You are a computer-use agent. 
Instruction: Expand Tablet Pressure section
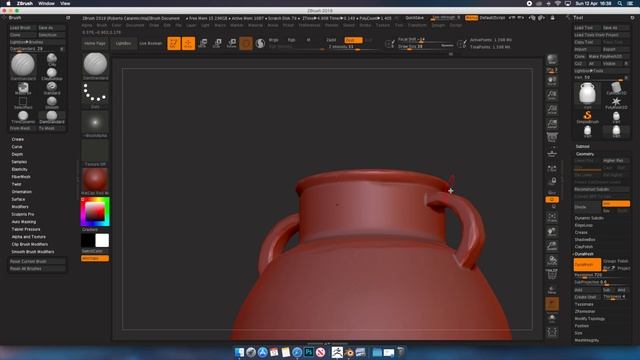26,229
